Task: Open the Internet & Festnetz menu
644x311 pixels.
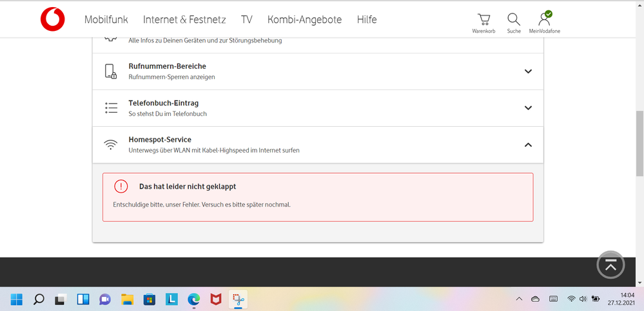Action: (184, 19)
